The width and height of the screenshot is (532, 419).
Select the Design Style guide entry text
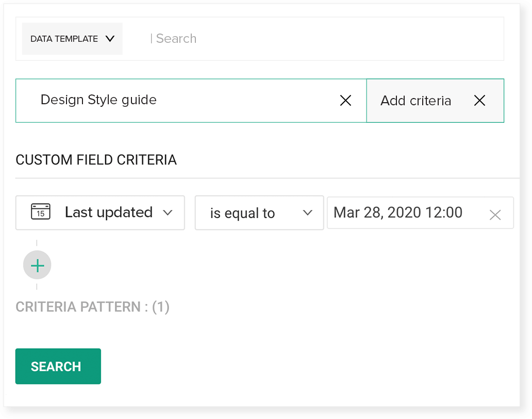tap(98, 100)
